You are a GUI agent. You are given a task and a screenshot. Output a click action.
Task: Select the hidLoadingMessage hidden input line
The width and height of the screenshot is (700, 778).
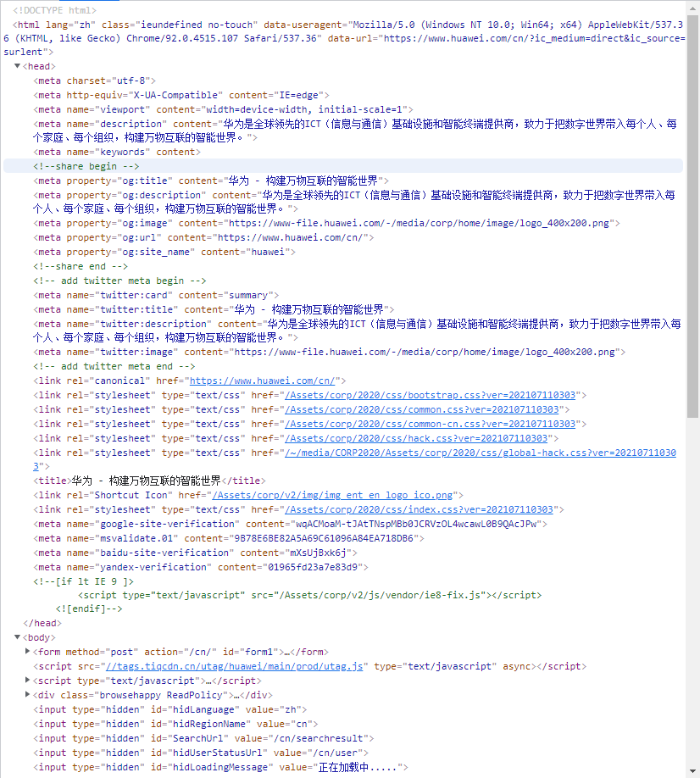click(220, 767)
